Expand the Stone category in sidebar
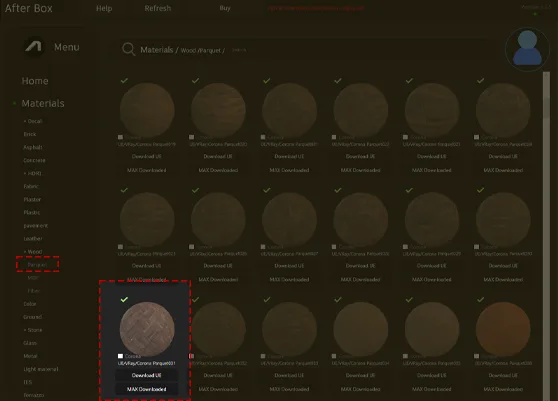 [x=33, y=330]
